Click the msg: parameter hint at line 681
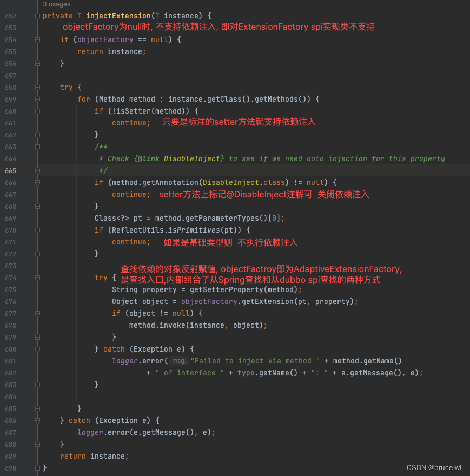Screen dimensions: 470x476 click(179, 361)
